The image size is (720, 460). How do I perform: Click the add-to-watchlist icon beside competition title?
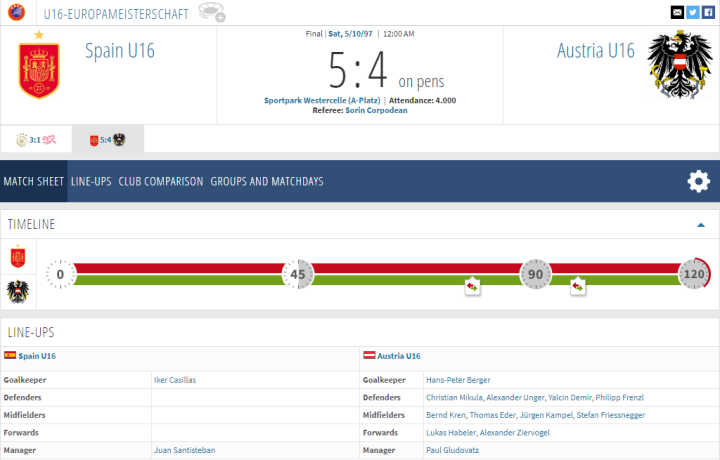(212, 12)
